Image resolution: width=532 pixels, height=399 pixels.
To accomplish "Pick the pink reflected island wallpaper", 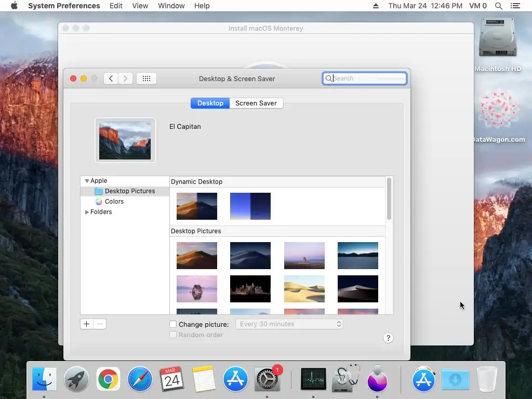I will [197, 289].
